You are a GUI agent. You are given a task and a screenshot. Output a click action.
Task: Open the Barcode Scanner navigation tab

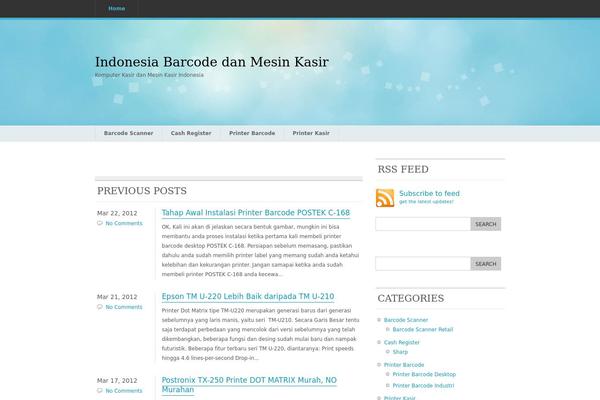[x=129, y=133]
